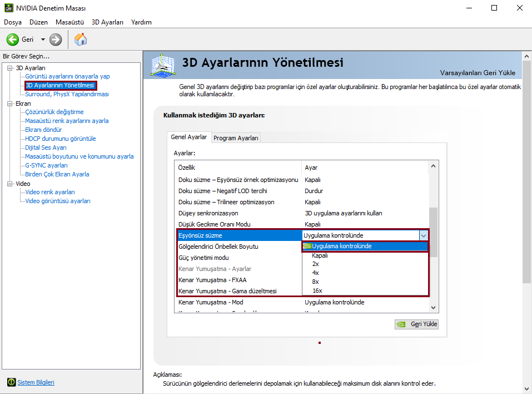Select 3D Ayarlarının Yönetilmesi tree item

click(60, 85)
